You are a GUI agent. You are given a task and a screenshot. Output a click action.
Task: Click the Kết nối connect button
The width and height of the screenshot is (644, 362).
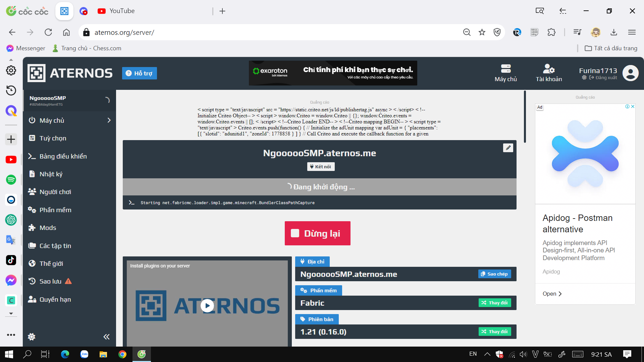click(321, 167)
